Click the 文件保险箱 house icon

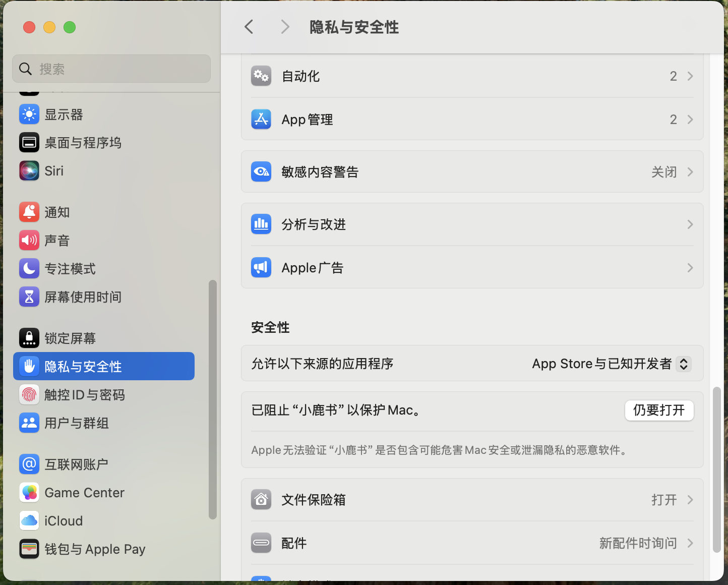coord(261,500)
